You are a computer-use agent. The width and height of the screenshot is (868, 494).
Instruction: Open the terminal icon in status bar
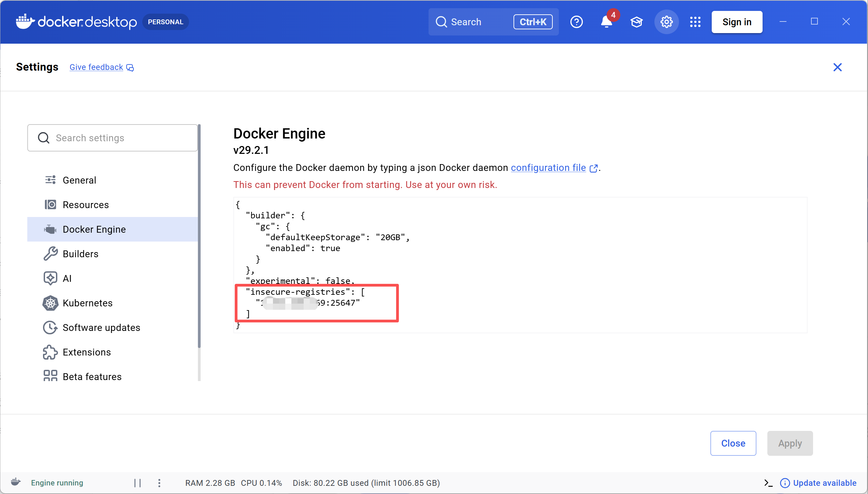coord(768,483)
